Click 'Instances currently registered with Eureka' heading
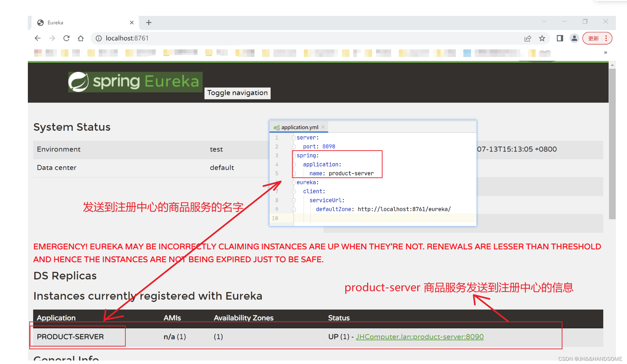The height and width of the screenshot is (364, 627). pos(148,296)
